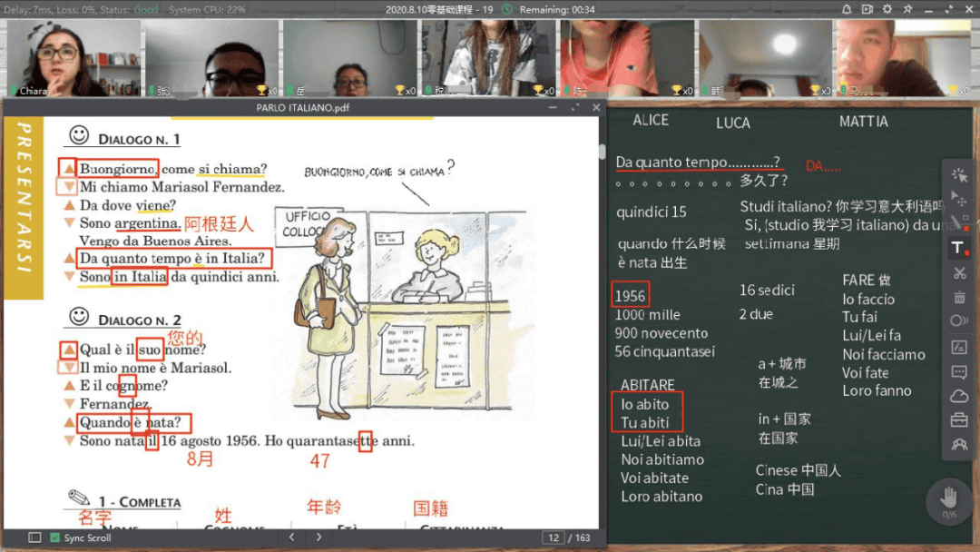Minimize the PARLO ITALIANO.pdf panel
Viewport: 980px width, 552px height.
tap(553, 107)
